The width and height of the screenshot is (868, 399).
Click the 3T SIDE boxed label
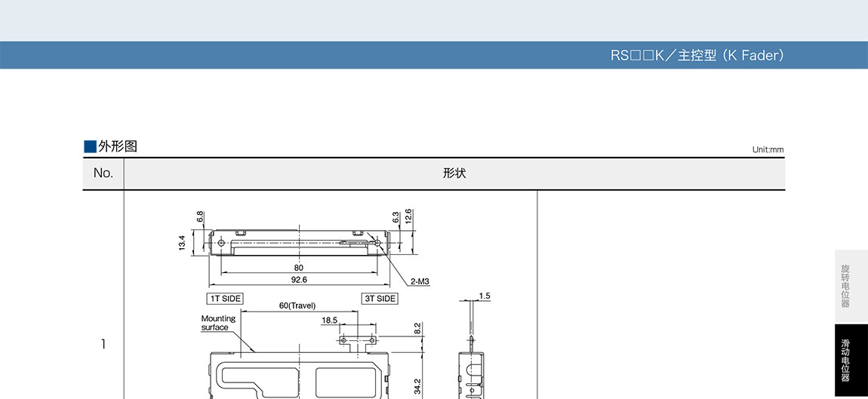coord(380,299)
